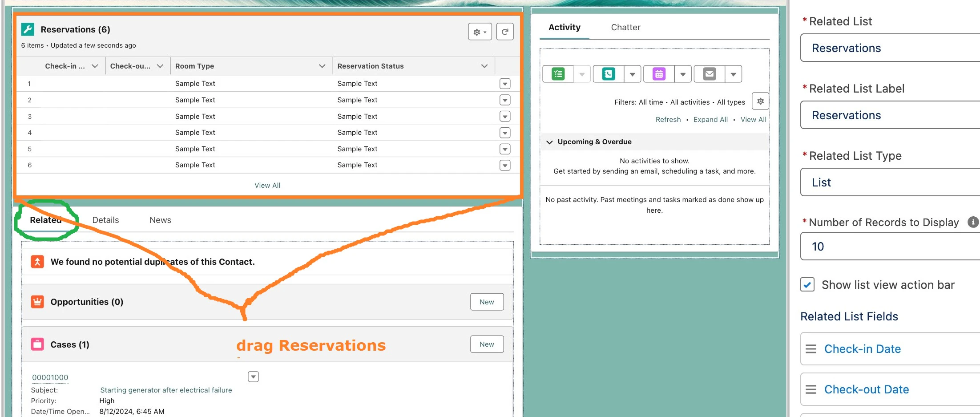Click the Expand All link
Image resolution: width=980 pixels, height=417 pixels.
[x=710, y=119]
